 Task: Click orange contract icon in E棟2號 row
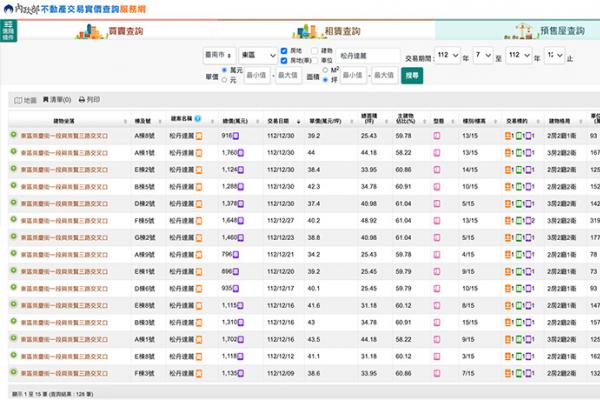point(508,170)
